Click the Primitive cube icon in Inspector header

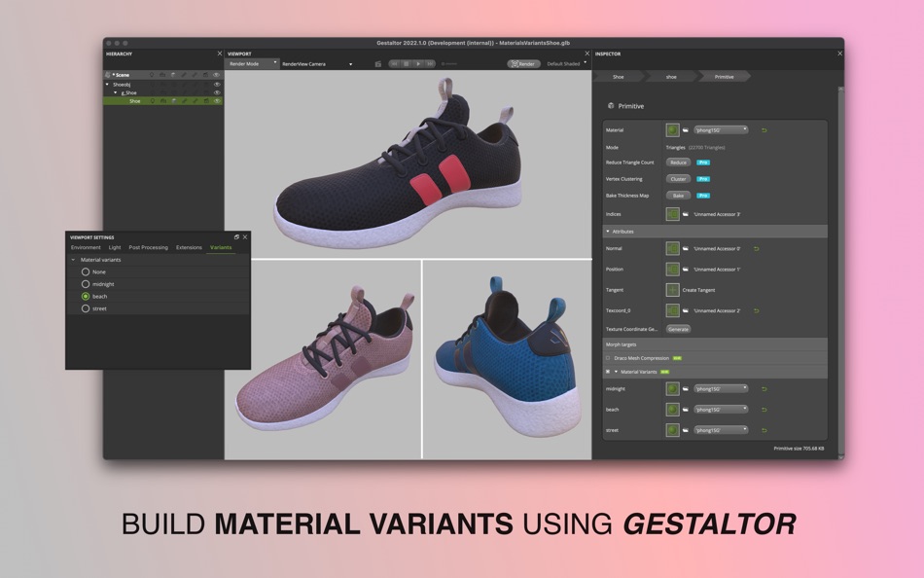coord(611,106)
